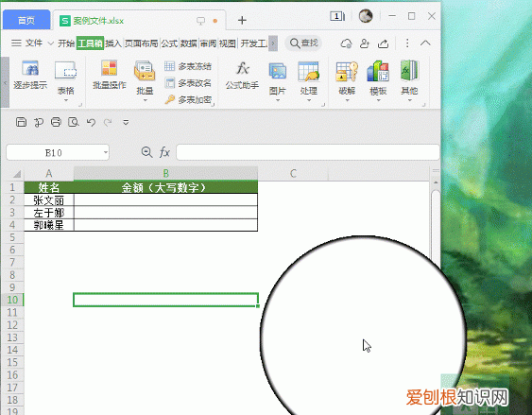Add a new tab with plus button
Image resolution: width=532 pixels, height=415 pixels.
[242, 21]
